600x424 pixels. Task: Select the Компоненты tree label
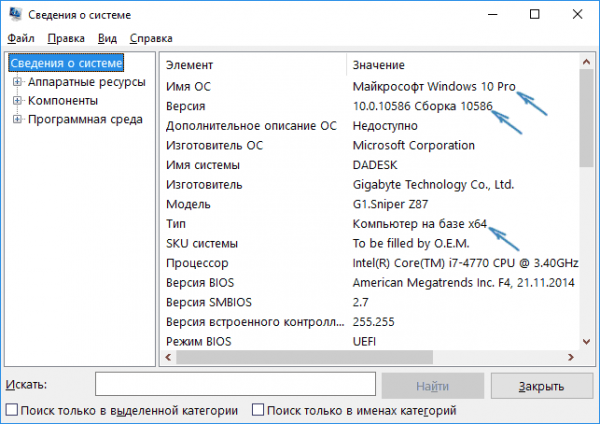point(63,101)
